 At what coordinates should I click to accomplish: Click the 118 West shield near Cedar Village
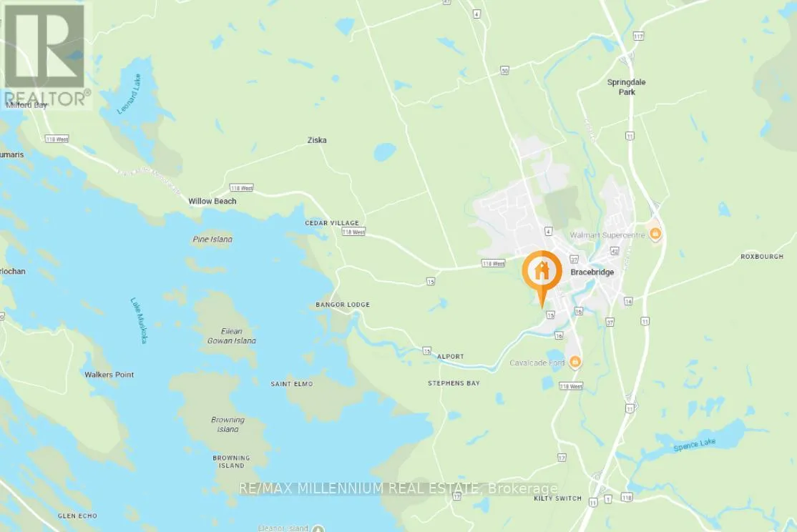pyautogui.click(x=353, y=232)
